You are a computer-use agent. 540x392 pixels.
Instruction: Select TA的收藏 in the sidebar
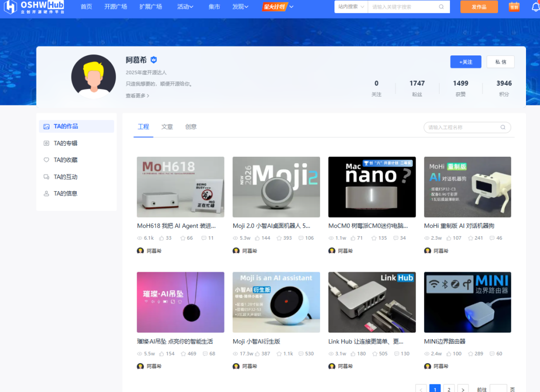point(65,160)
